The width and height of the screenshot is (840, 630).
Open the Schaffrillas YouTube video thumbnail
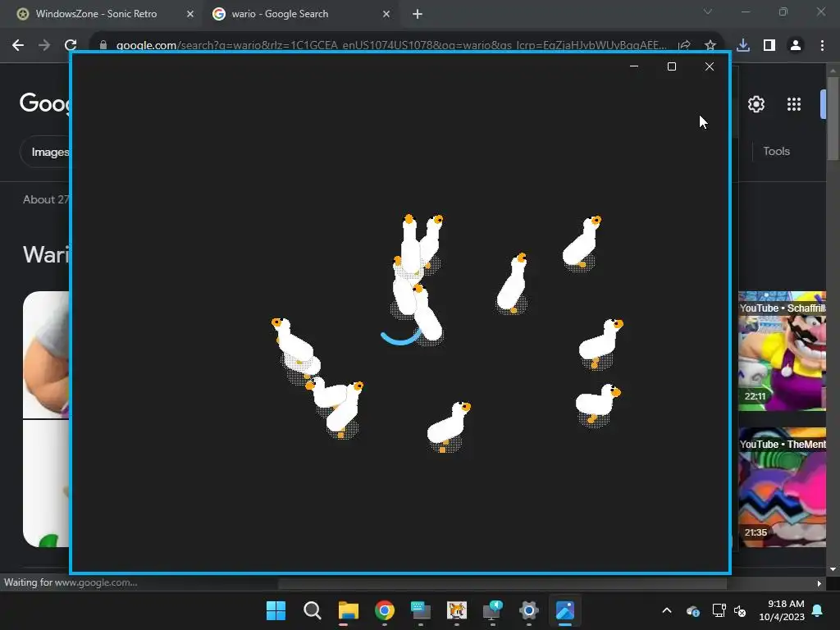782,351
